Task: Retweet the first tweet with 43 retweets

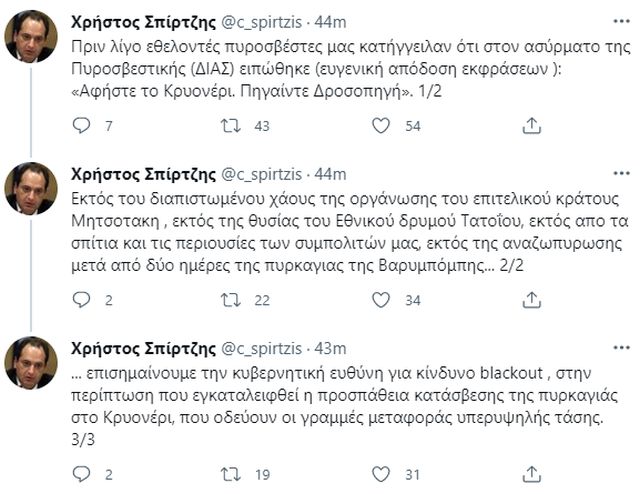Action: coord(232,125)
